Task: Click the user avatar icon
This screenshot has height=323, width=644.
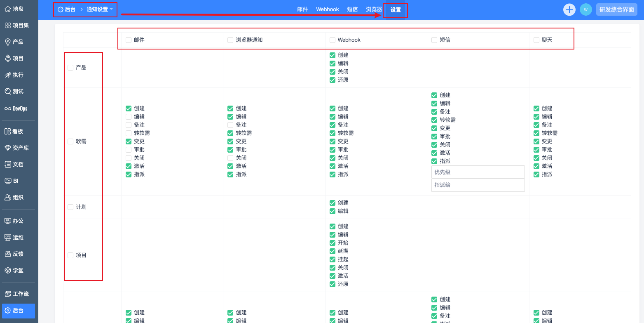Action: (x=585, y=9)
